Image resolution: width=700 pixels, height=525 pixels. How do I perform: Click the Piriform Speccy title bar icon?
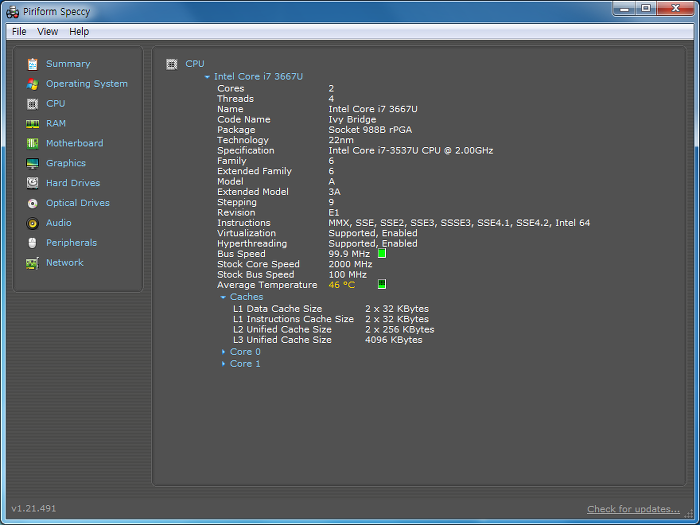point(12,12)
